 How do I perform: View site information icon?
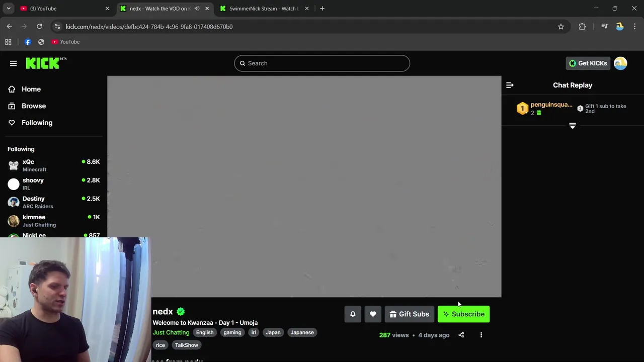click(x=57, y=27)
